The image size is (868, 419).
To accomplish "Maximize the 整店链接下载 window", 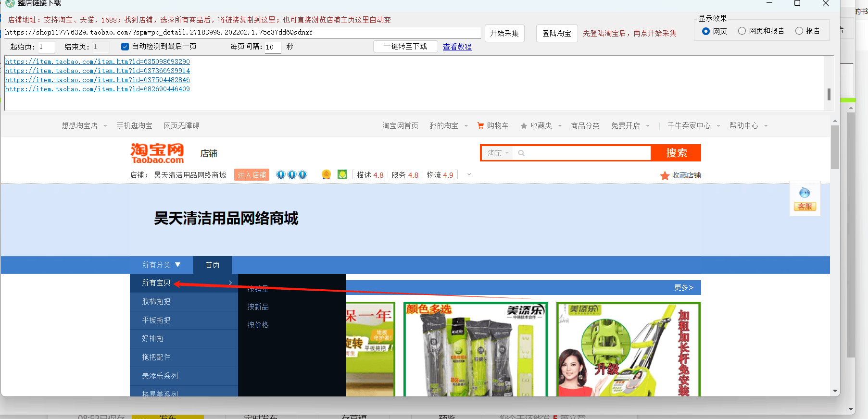I will click(x=797, y=3).
